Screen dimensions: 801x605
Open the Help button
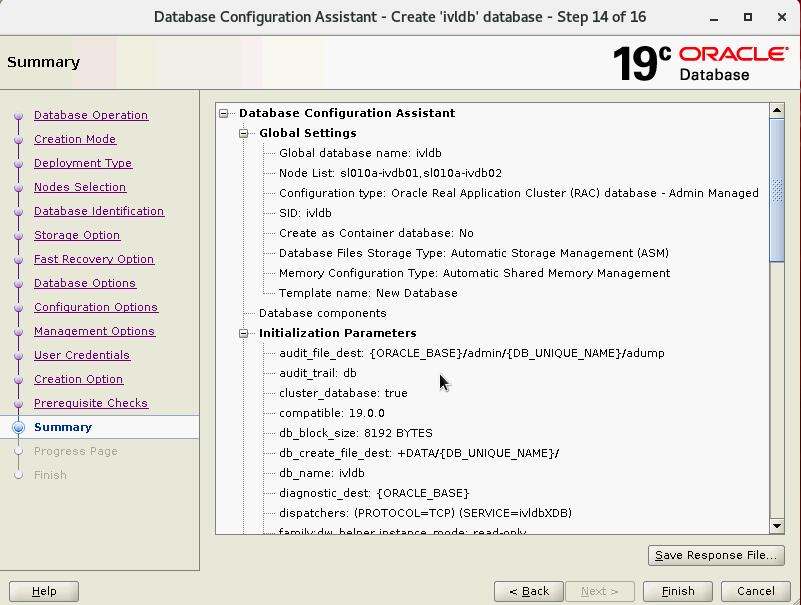(44, 591)
